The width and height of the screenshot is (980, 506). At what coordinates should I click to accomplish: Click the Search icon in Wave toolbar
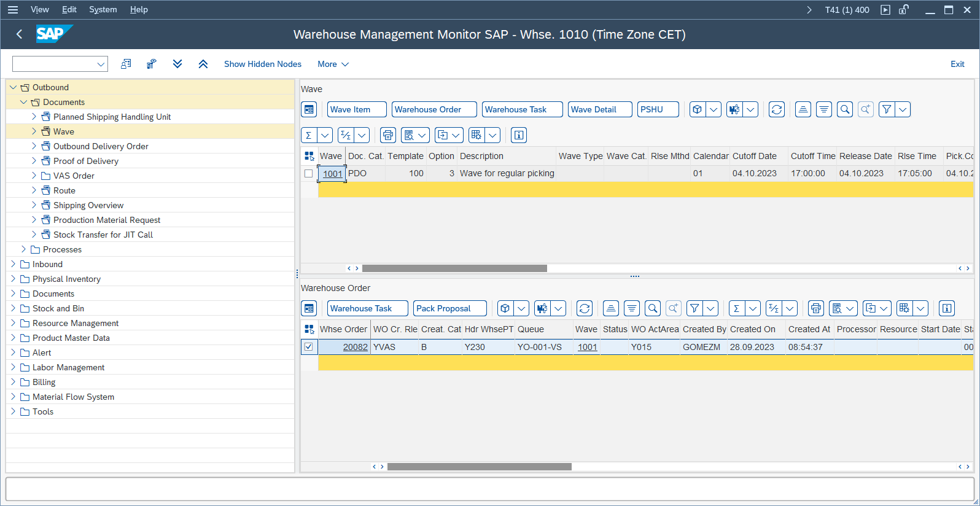click(845, 109)
